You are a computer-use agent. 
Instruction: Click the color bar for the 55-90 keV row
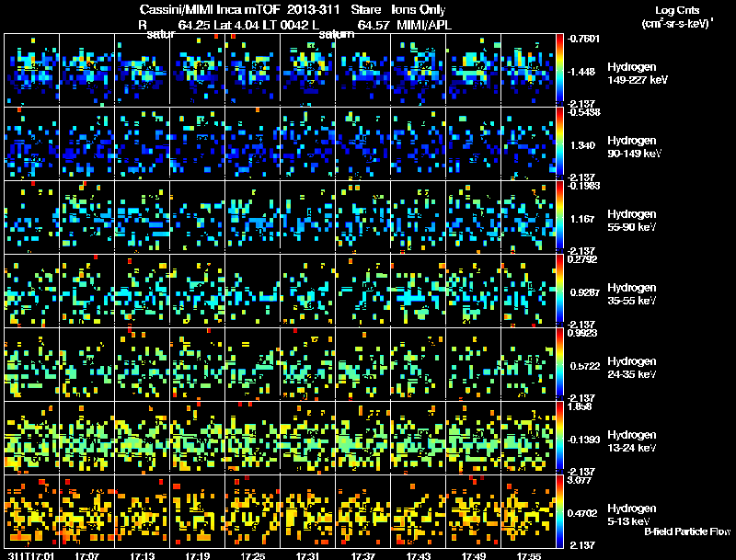pyautogui.click(x=559, y=217)
